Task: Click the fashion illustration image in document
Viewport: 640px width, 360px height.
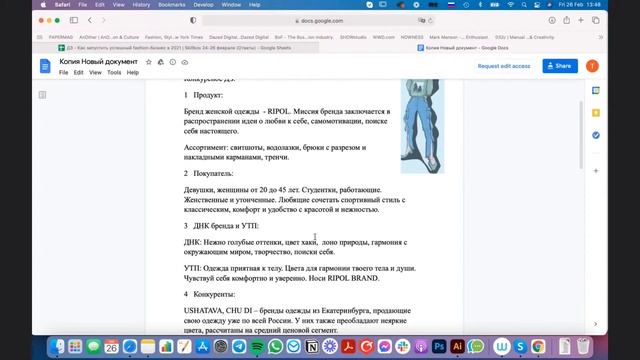Action: 422,126
